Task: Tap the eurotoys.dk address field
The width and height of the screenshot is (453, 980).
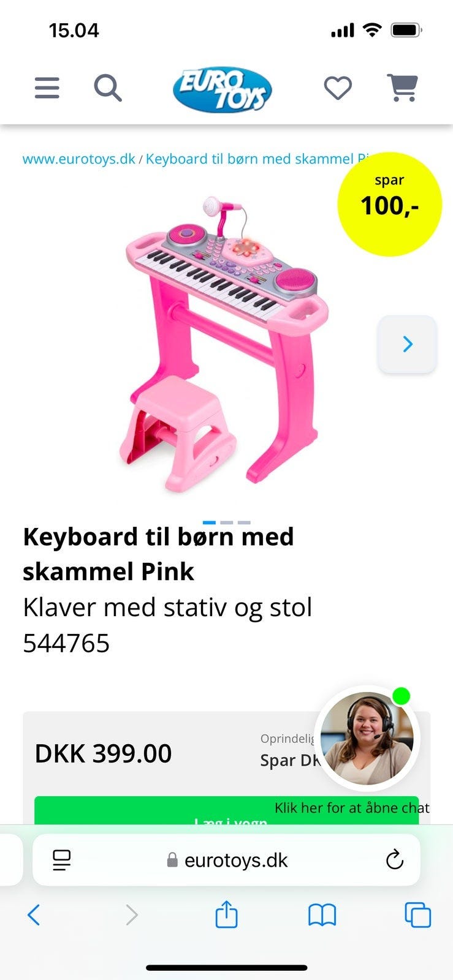Action: (226, 860)
